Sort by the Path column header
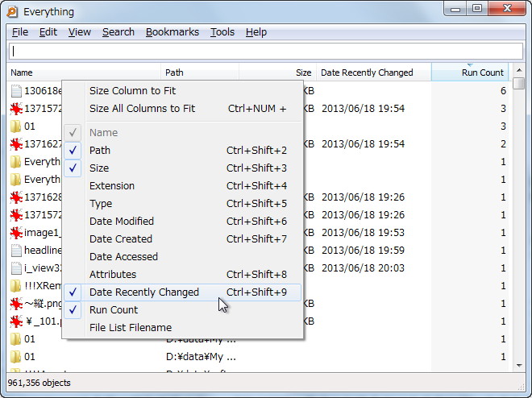This screenshot has height=398, width=532. 200,73
